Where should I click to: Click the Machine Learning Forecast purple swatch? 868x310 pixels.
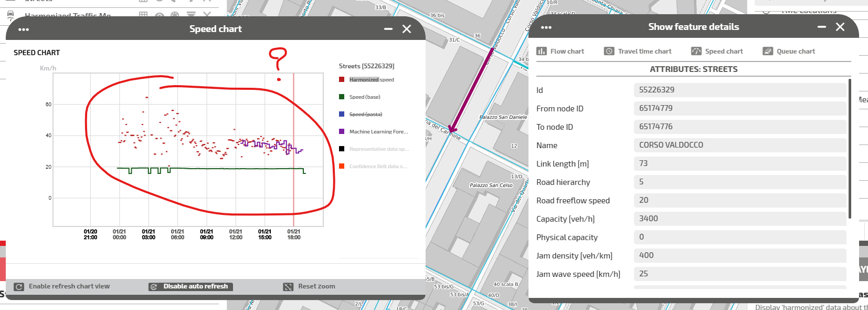pyautogui.click(x=342, y=132)
